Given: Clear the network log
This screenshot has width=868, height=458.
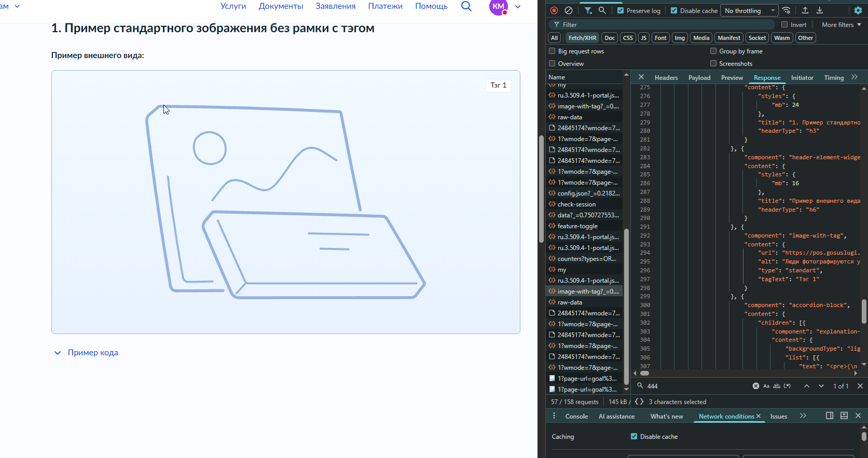Looking at the screenshot, I should (569, 10).
